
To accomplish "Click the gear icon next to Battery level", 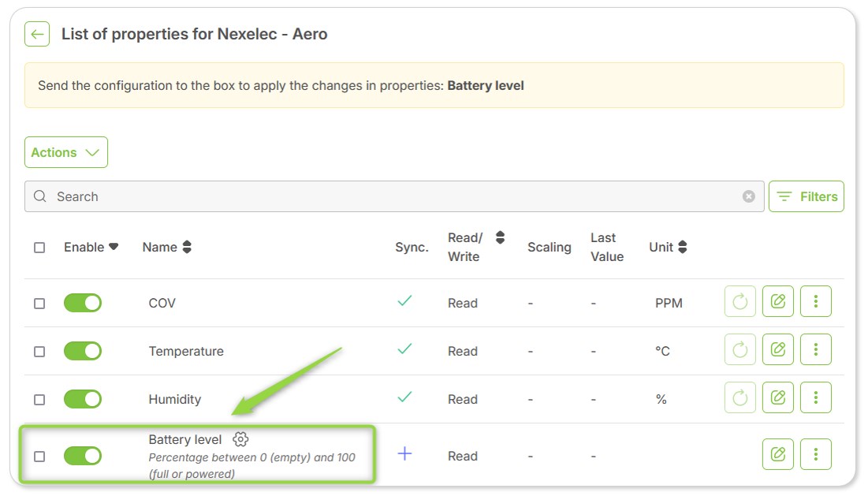I will [240, 439].
